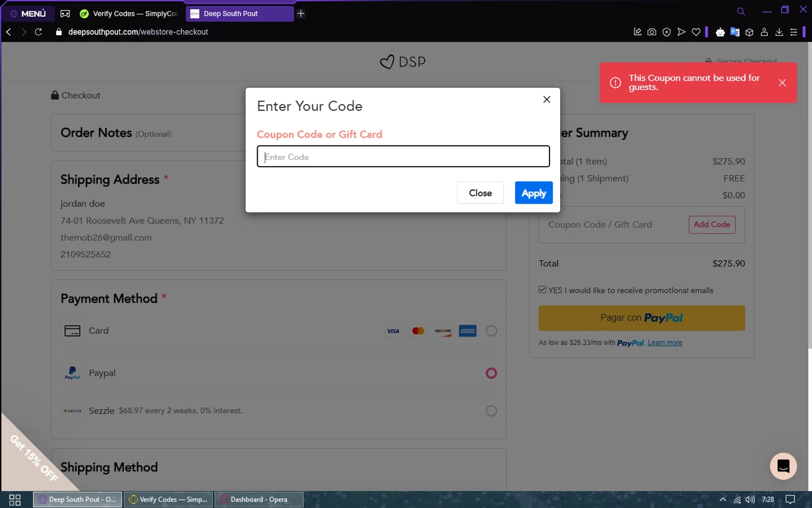Select the Sezzle payment radio button
The image size is (812, 508).
[491, 411]
